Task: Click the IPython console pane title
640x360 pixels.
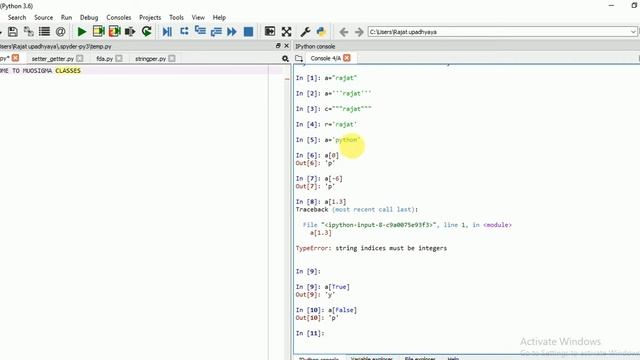Action: [315, 46]
